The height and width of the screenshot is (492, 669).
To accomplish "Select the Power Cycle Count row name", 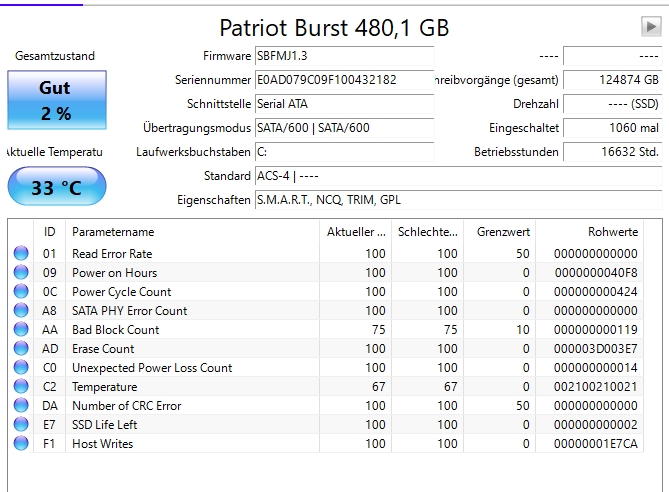I will [x=122, y=291].
